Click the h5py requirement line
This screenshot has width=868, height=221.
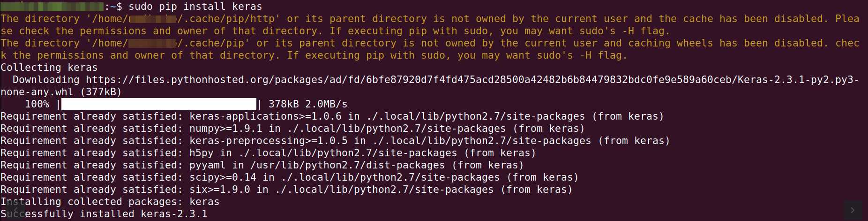(x=268, y=153)
